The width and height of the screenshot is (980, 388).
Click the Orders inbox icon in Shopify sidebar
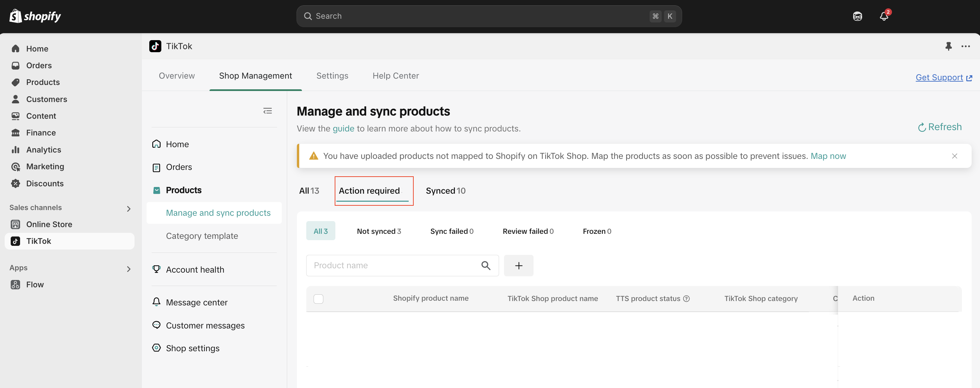click(x=16, y=65)
